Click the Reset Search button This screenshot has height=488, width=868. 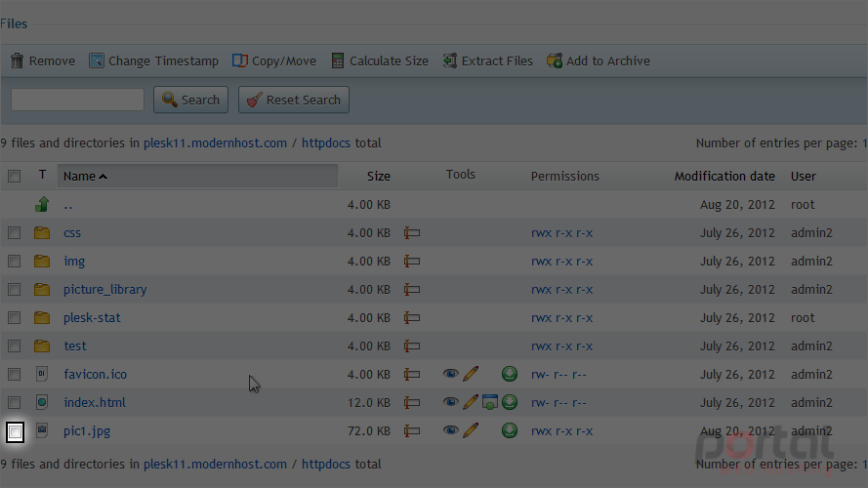point(294,100)
